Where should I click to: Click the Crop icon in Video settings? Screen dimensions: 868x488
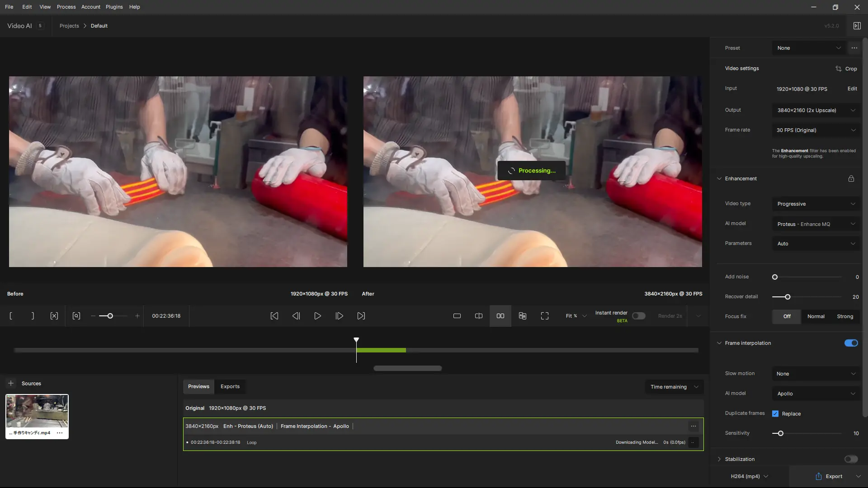pyautogui.click(x=839, y=69)
